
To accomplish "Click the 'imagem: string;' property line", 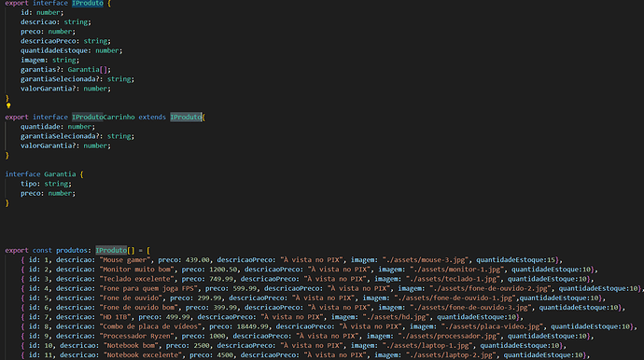I will (x=50, y=60).
